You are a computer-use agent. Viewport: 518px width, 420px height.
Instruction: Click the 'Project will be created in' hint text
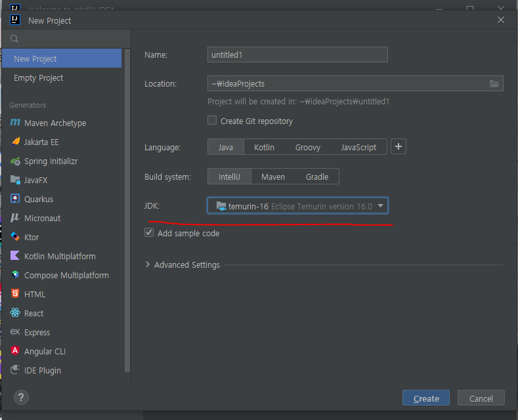coord(298,101)
